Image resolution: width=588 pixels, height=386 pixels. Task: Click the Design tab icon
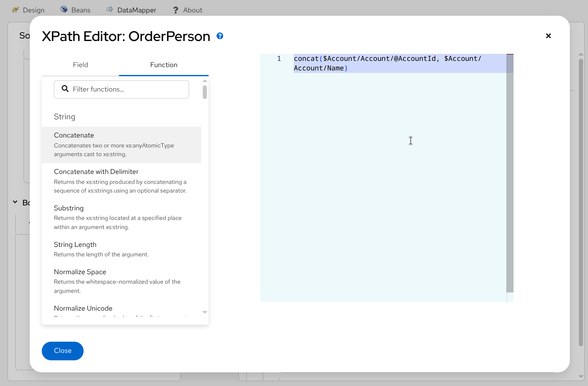point(16,10)
